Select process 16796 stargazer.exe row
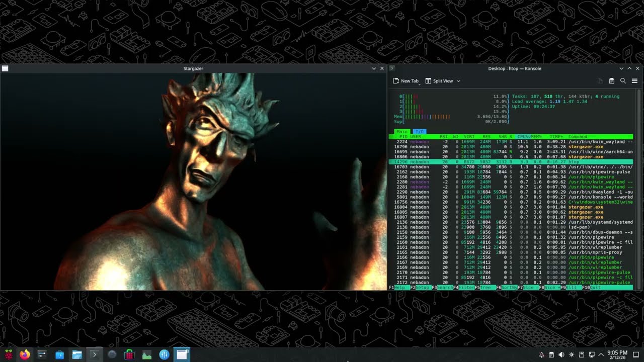 (x=511, y=147)
